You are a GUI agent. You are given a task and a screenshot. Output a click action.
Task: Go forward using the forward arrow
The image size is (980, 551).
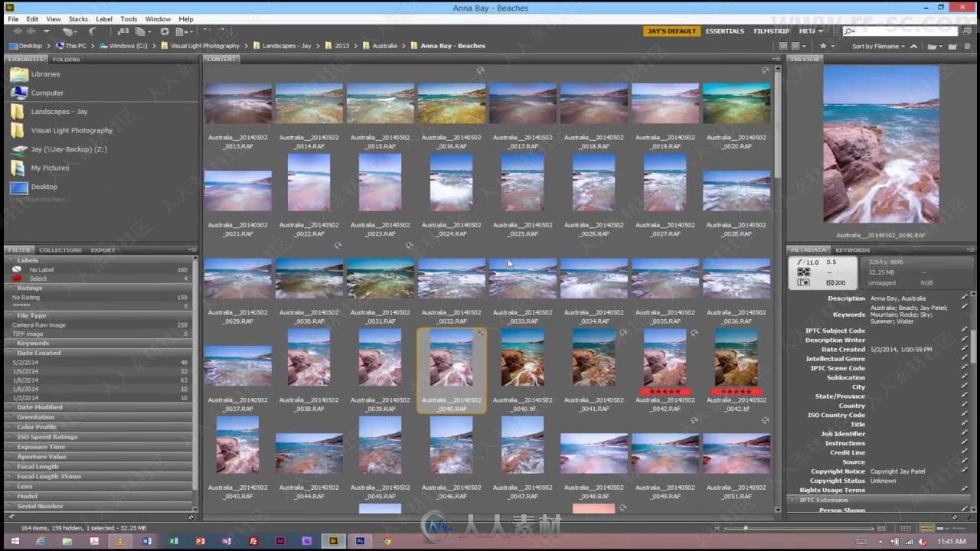pyautogui.click(x=31, y=31)
